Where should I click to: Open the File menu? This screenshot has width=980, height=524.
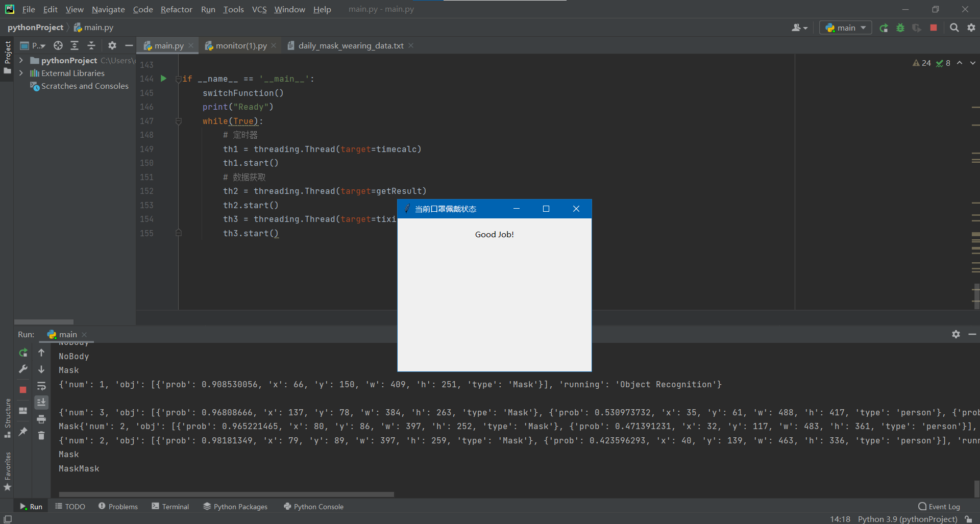tap(29, 9)
